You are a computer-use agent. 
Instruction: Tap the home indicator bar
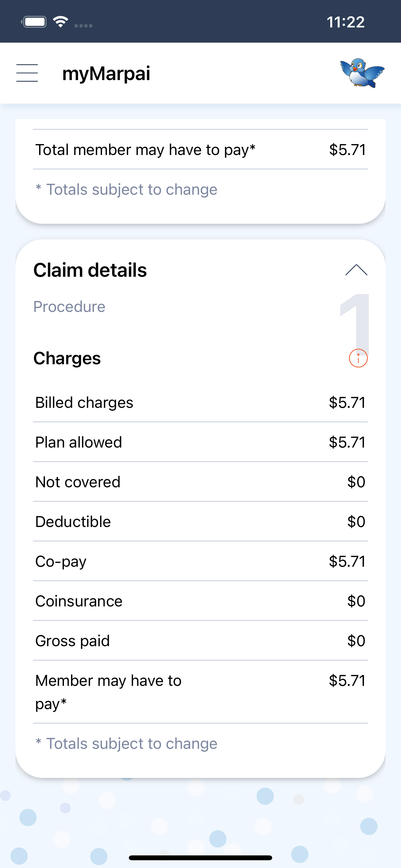click(200, 858)
